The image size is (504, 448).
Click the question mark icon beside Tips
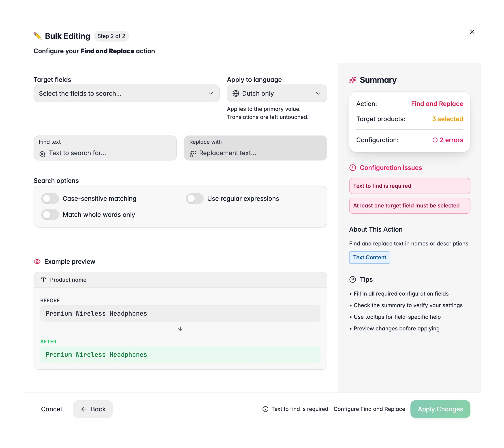(x=353, y=279)
